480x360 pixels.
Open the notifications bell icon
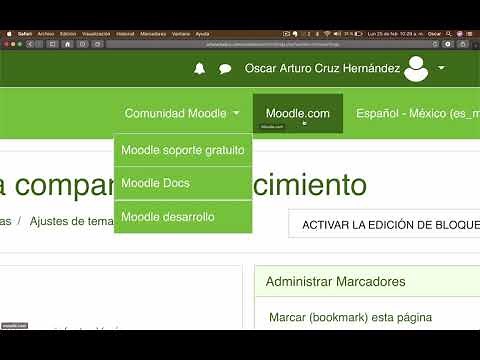pos(199,69)
